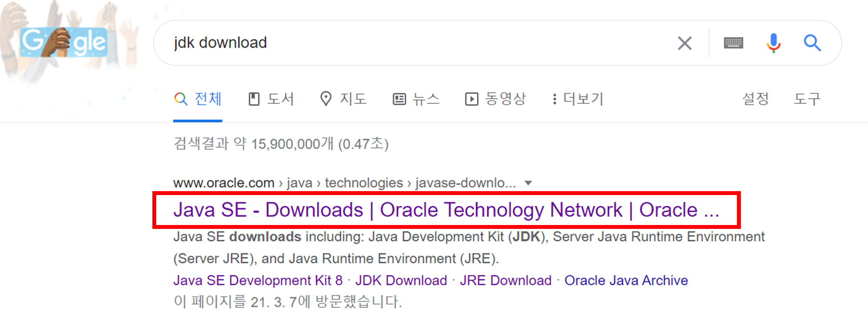
Task: Open the Google doodle logo
Action: click(64, 42)
